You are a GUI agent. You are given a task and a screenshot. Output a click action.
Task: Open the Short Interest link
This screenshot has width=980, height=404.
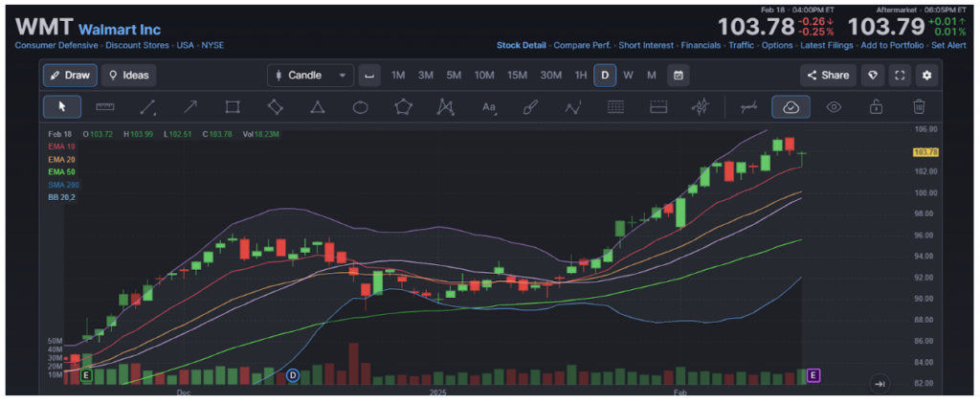(x=646, y=46)
